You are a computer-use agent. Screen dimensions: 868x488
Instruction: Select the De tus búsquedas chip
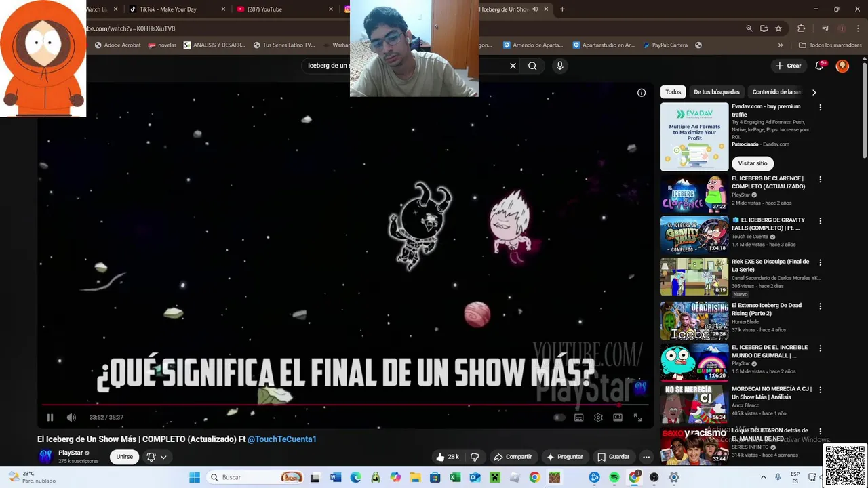coord(716,92)
